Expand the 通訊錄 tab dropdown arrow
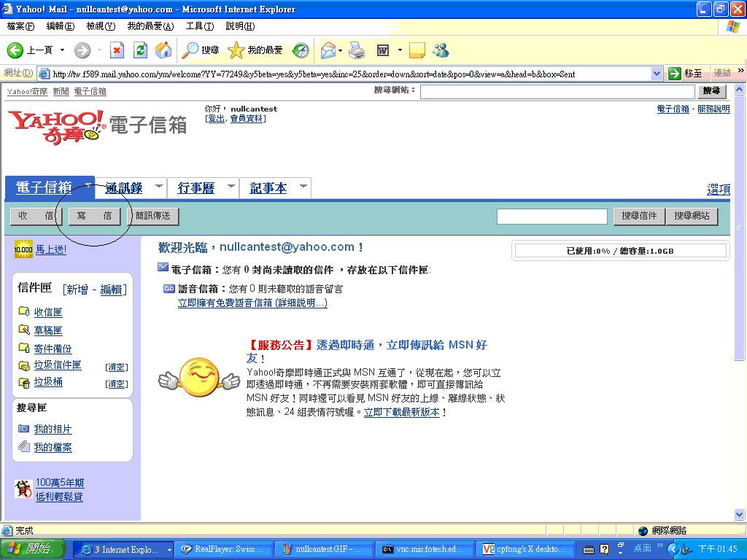 [x=159, y=187]
